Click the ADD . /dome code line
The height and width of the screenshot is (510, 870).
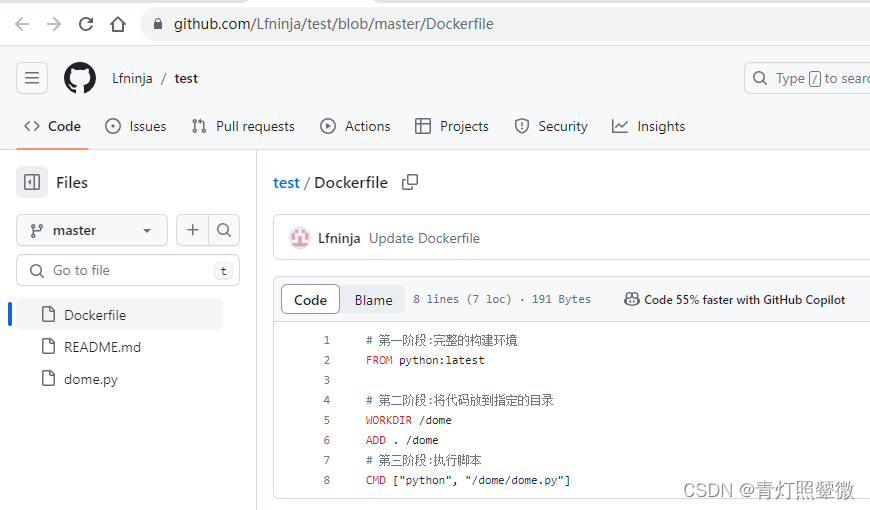click(x=402, y=440)
